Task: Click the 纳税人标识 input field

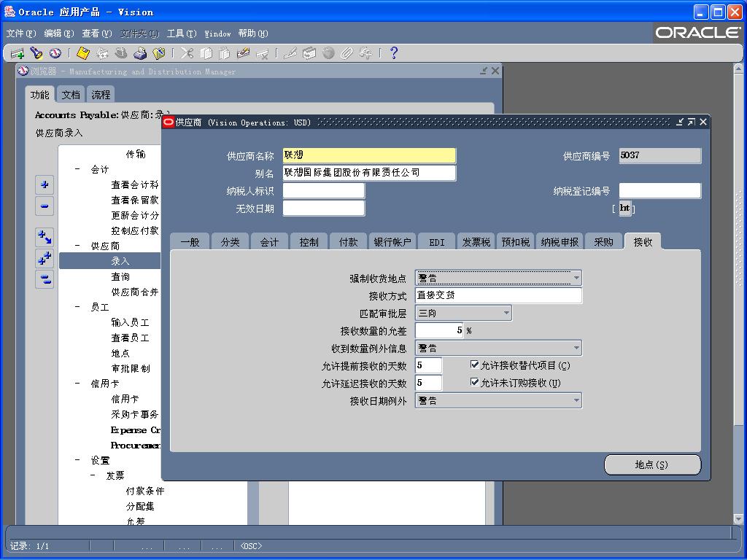Action: 323,190
